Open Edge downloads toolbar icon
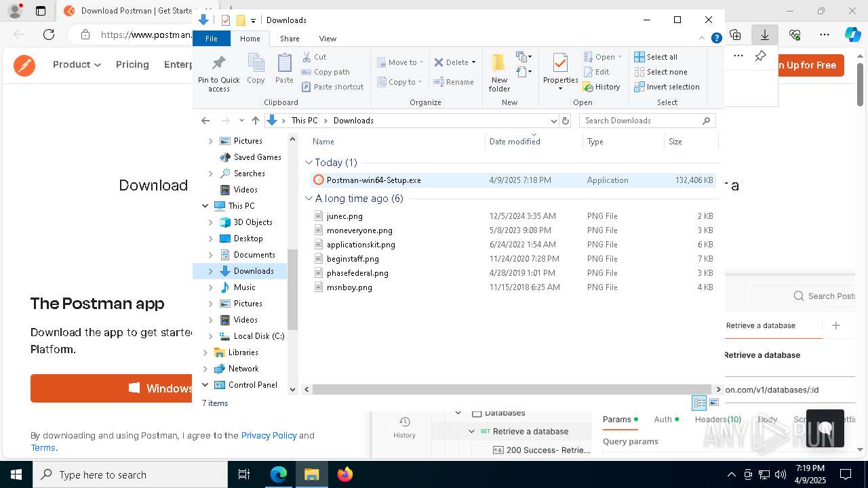Image resolution: width=868 pixels, height=488 pixels. 765,35
